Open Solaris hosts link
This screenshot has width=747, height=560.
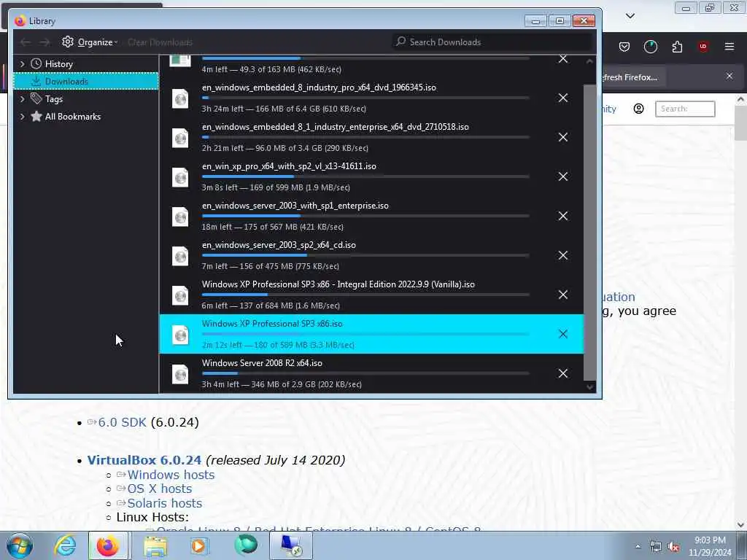(x=164, y=503)
